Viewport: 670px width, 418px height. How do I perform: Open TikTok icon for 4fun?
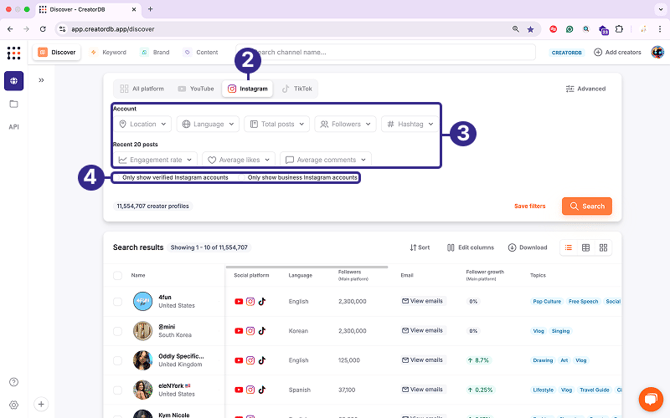pyautogui.click(x=262, y=301)
